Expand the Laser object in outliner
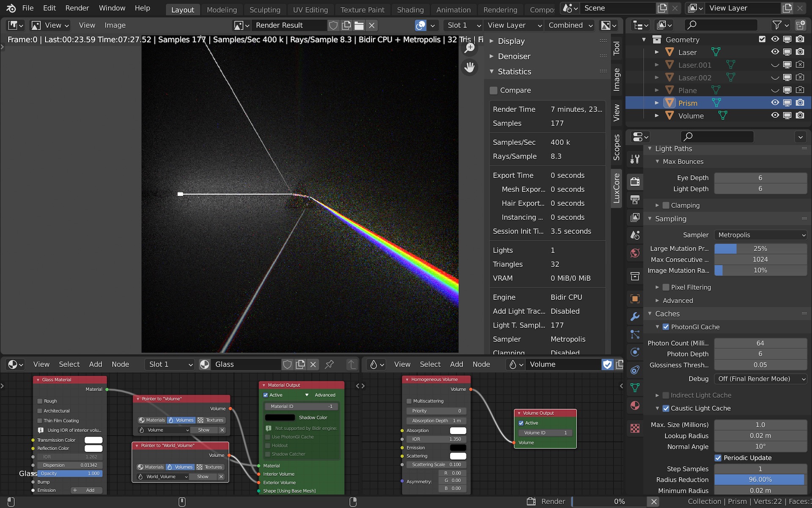The width and height of the screenshot is (812, 508). point(656,52)
